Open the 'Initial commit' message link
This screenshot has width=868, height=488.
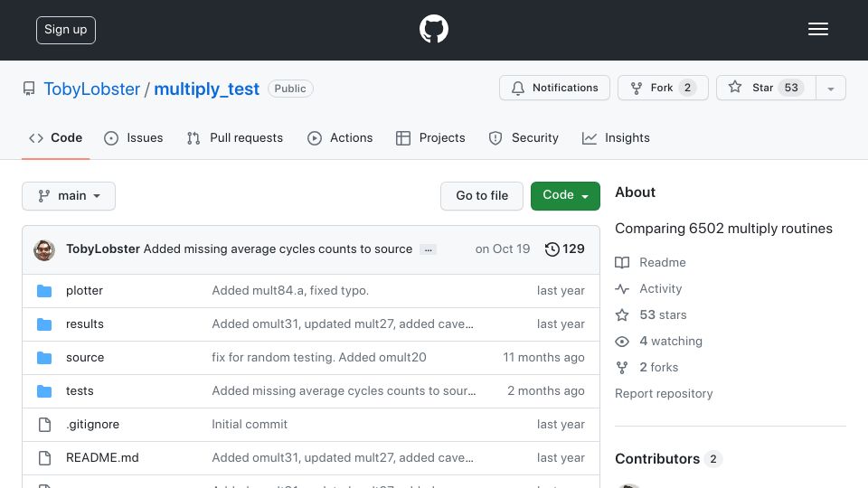coord(250,425)
